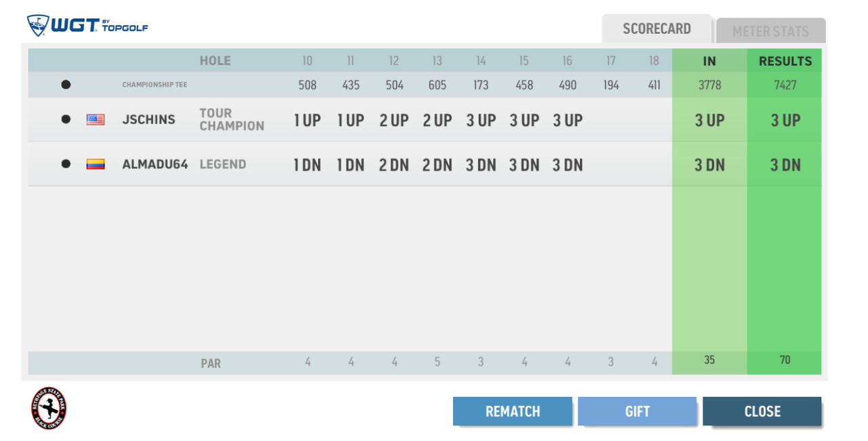868x441 pixels.
Task: Click the 35 back nine par total
Action: pos(709,360)
